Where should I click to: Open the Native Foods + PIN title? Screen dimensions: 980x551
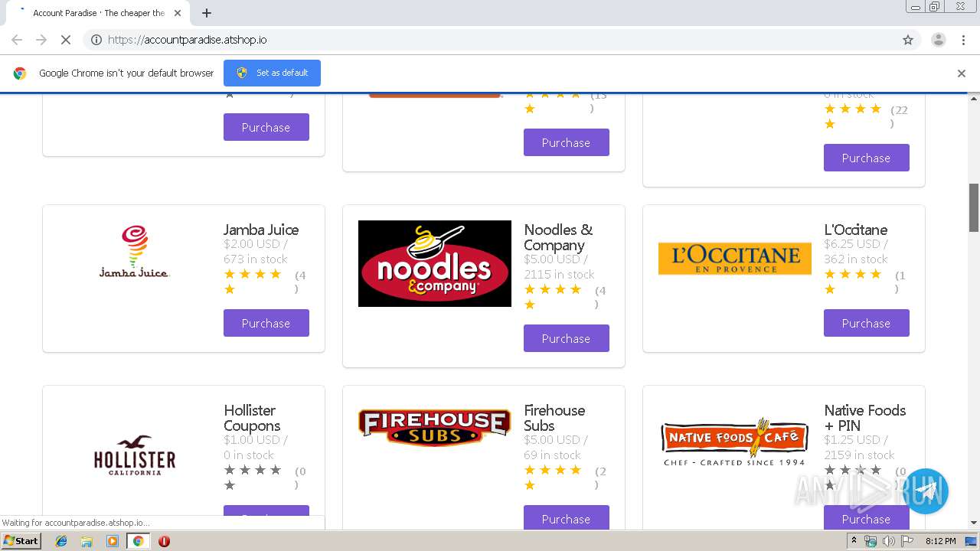click(x=865, y=418)
